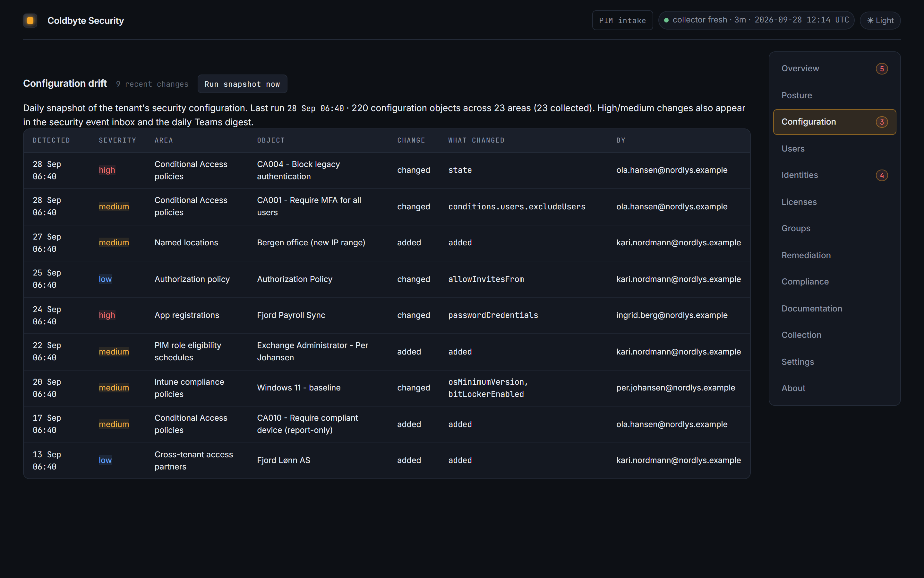Click 'CA004 - Block legacy authentication' object
924x578 pixels.
click(299, 170)
